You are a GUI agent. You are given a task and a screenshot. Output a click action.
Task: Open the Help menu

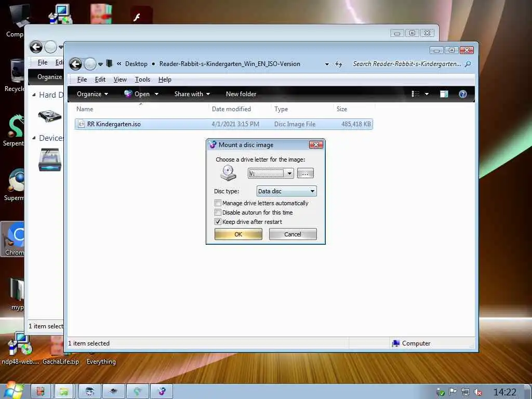165,79
